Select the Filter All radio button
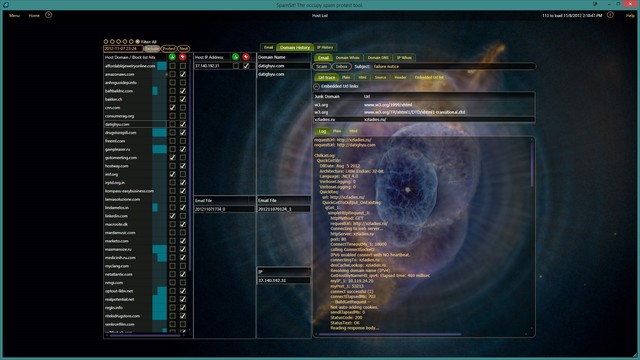 tap(138, 42)
